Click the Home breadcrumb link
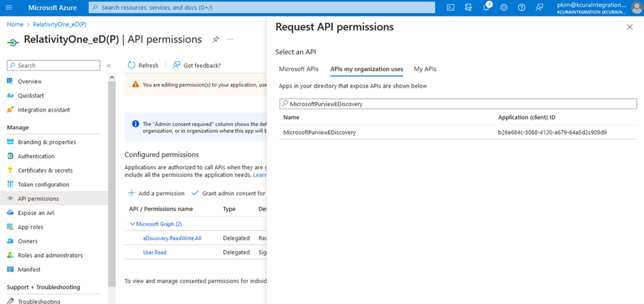 15,24
